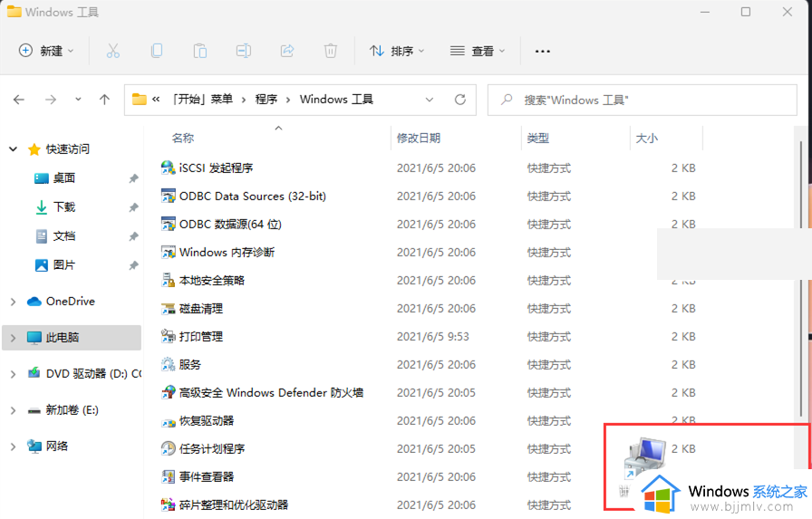The width and height of the screenshot is (812, 519).
Task: Click 程序 breadcrumb segment
Action: (266, 99)
